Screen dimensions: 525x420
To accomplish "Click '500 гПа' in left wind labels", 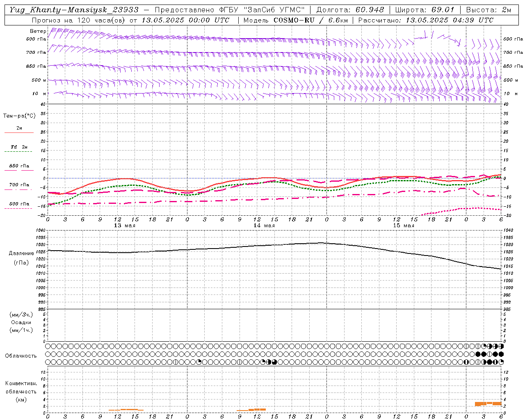I will click(x=36, y=39).
